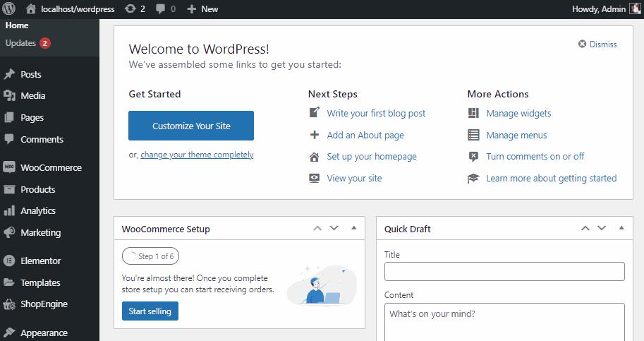Click the plus icon beside New
Image resolution: width=644 pixels, height=341 pixels.
click(x=191, y=8)
